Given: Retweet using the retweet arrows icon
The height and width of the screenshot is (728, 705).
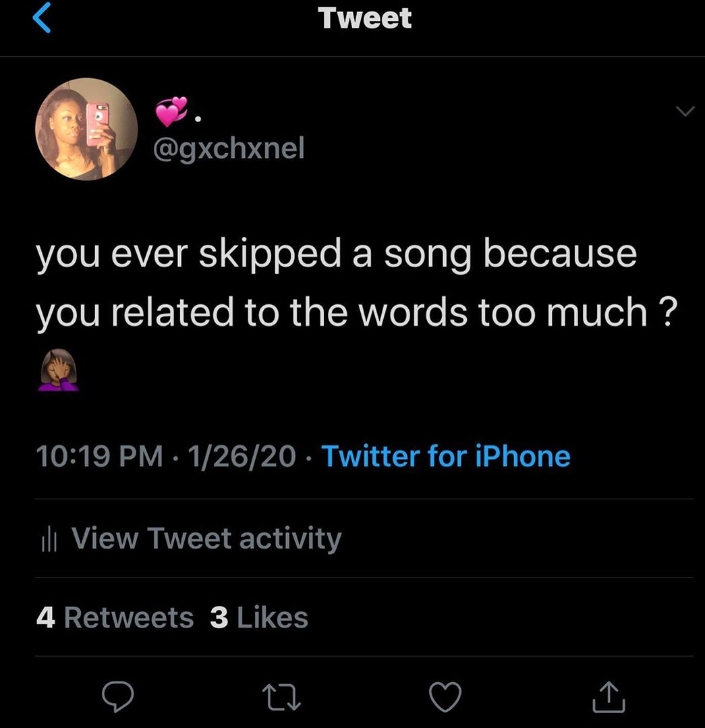Looking at the screenshot, I should [283, 697].
